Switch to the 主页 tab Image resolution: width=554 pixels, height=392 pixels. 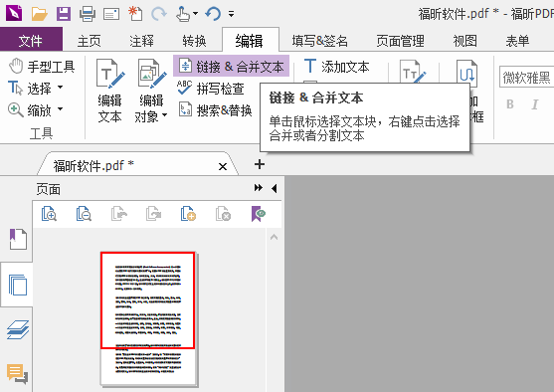pyautogui.click(x=90, y=41)
